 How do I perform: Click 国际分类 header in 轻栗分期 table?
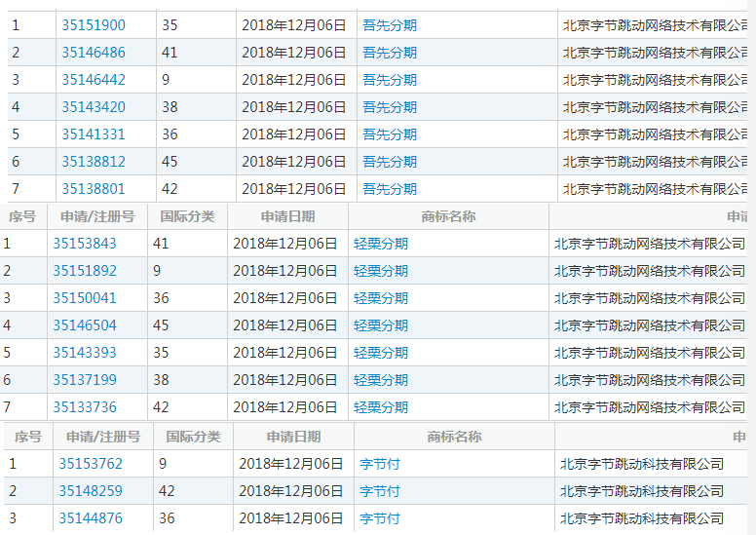pos(188,216)
